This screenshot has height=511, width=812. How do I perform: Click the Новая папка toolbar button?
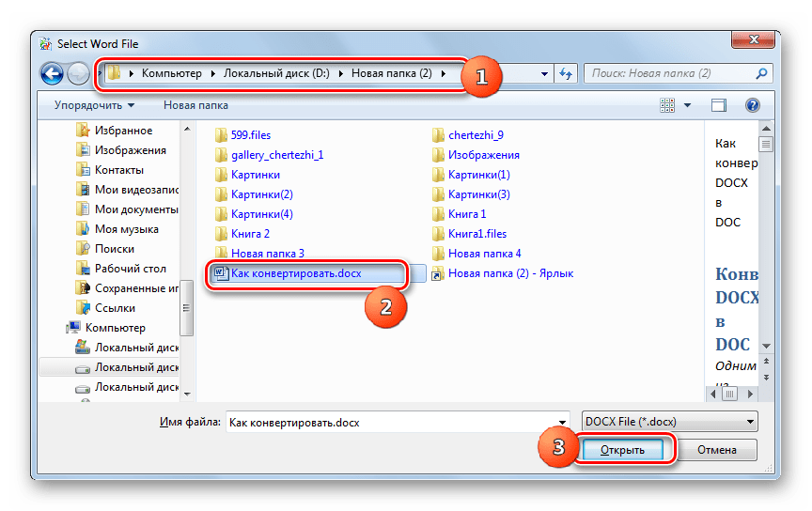click(x=195, y=105)
